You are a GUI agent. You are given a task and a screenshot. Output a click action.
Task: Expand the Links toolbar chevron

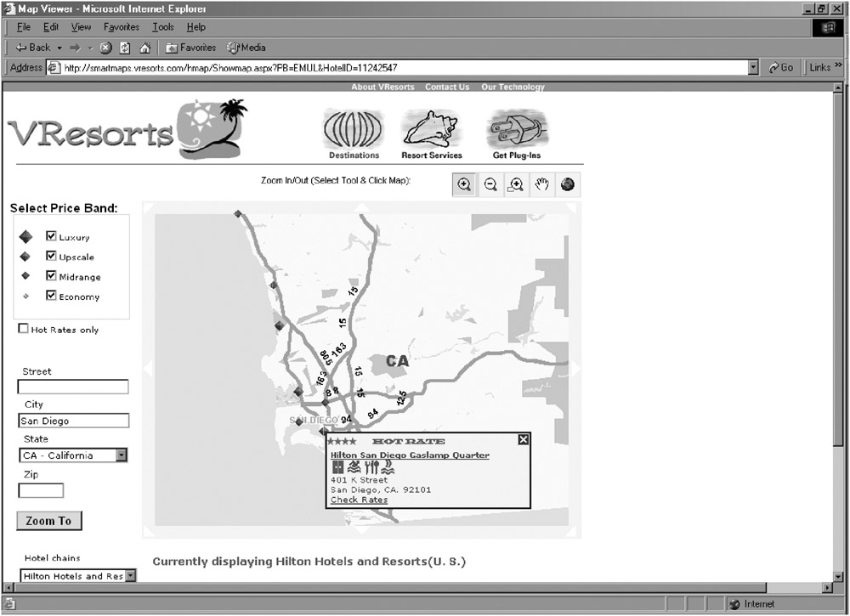coord(839,65)
